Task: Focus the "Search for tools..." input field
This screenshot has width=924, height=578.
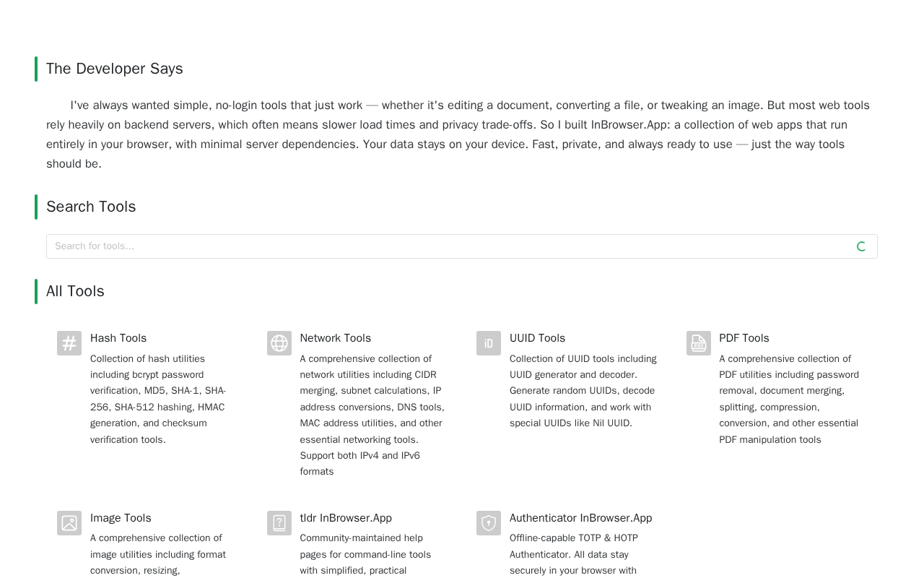Action: (x=448, y=246)
